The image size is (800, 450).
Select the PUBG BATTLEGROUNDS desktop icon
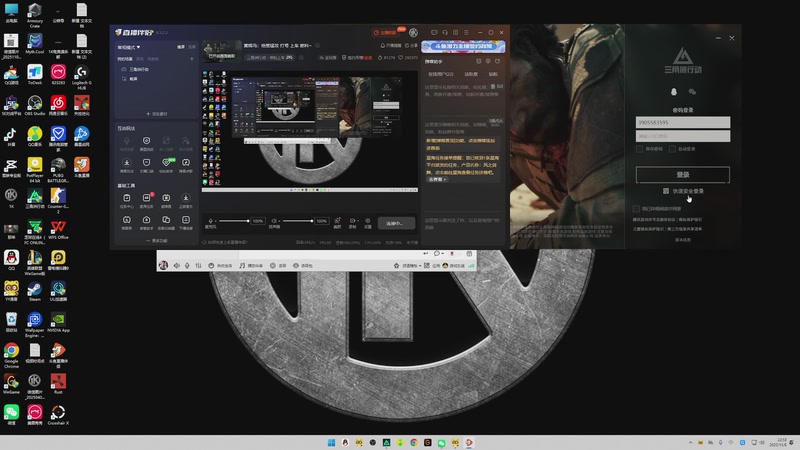pos(58,169)
